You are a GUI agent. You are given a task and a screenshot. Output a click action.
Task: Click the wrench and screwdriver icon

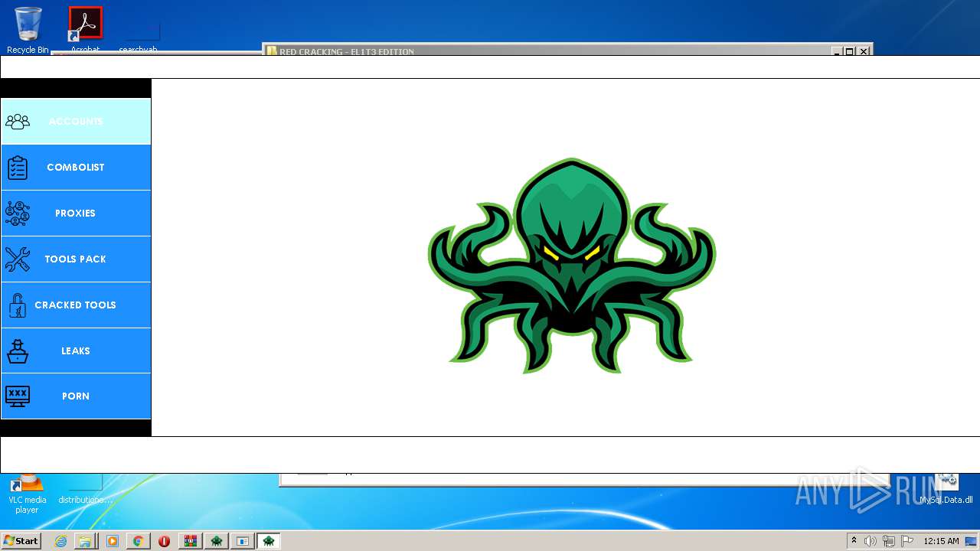click(18, 259)
